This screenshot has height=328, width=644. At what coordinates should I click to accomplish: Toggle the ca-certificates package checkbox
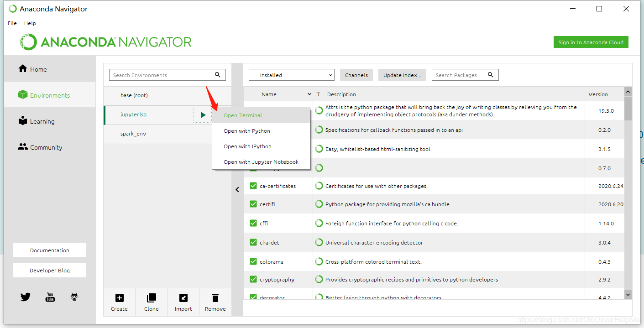(253, 186)
